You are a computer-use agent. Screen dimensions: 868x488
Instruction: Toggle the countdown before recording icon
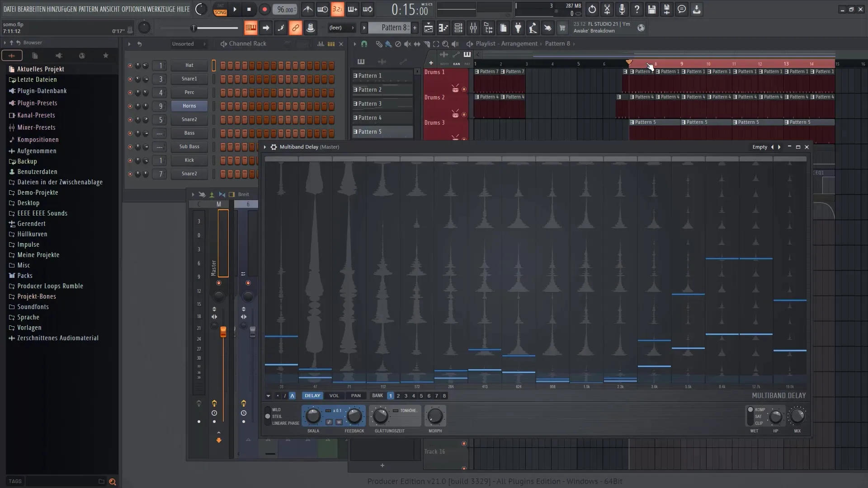[337, 9]
